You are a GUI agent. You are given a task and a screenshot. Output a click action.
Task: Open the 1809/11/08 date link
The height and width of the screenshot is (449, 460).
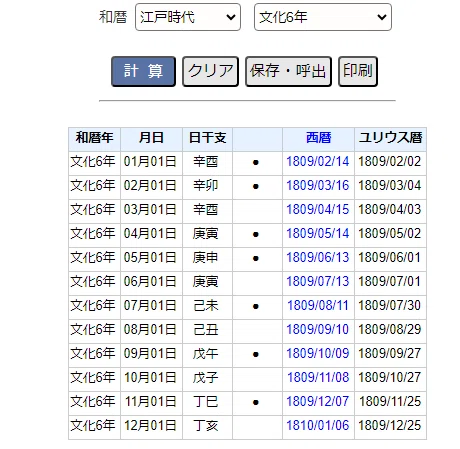click(x=318, y=378)
